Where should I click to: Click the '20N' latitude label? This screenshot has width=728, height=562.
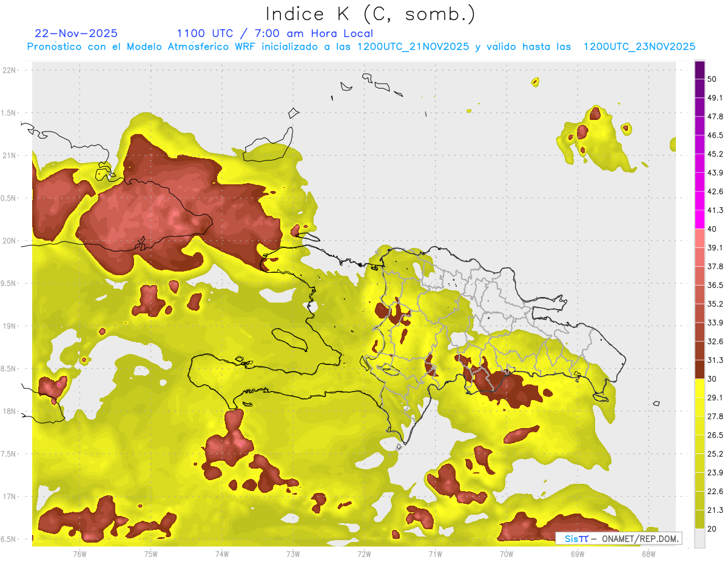pyautogui.click(x=10, y=241)
